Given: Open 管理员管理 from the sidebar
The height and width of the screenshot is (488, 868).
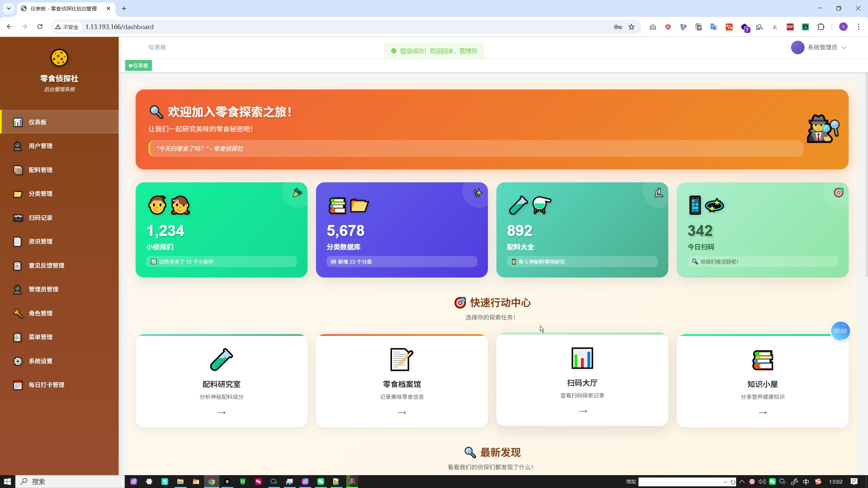Looking at the screenshot, I should click(43, 289).
